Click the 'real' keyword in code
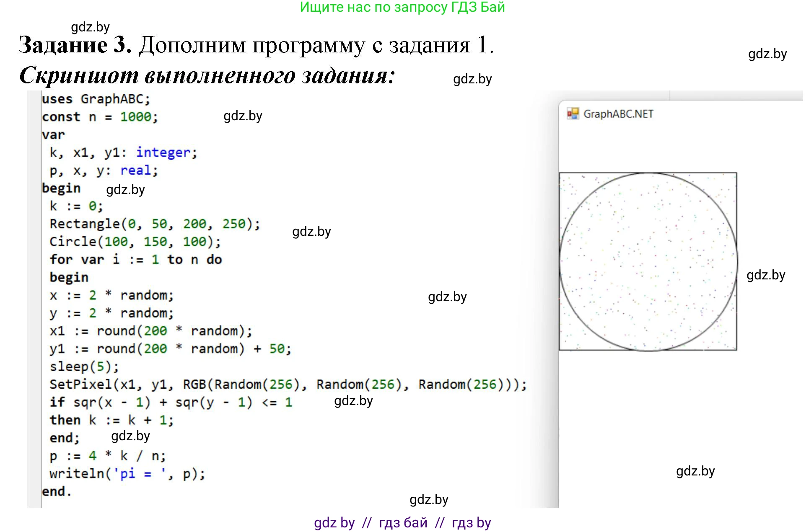Image resolution: width=806 pixels, height=532 pixels. pos(135,170)
